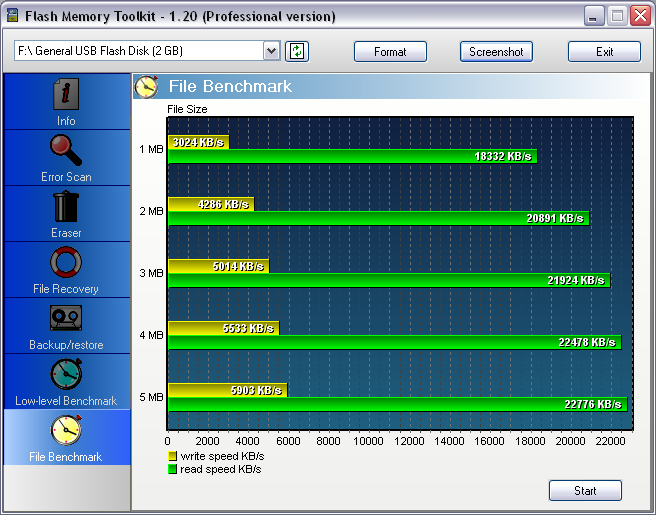Click the read speed KB/s legend text
The width and height of the screenshot is (656, 515).
click(220, 469)
